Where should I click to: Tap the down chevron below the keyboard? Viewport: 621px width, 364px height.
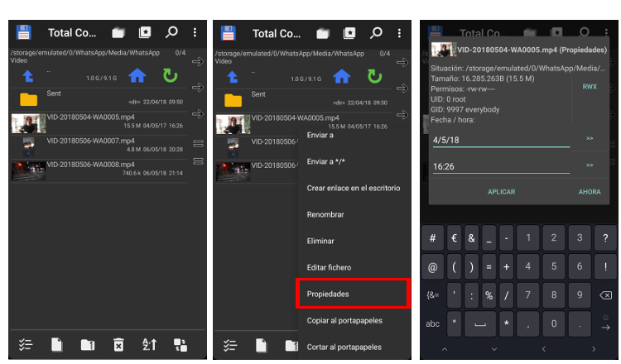tap(493, 349)
